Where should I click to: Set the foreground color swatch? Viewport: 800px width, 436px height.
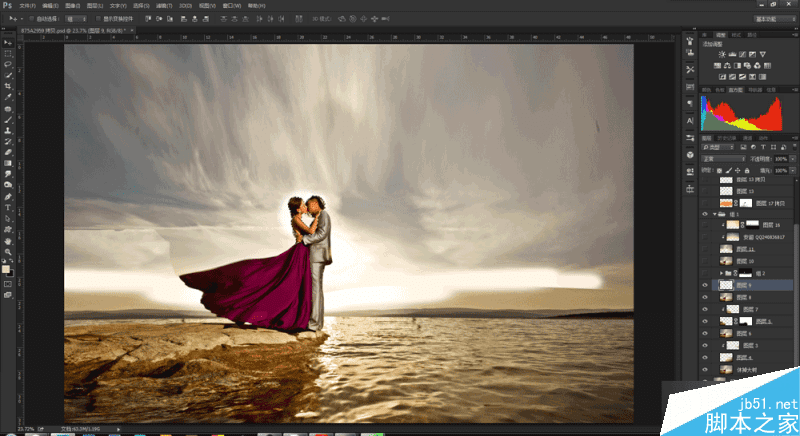tap(6, 269)
